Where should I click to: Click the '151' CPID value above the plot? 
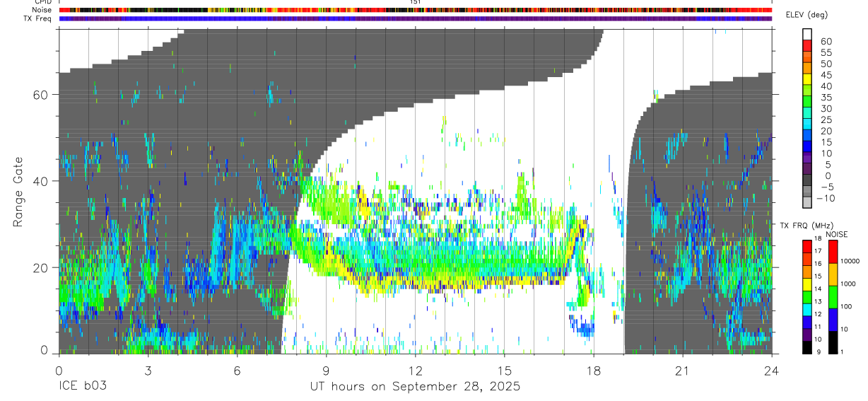[416, 2]
